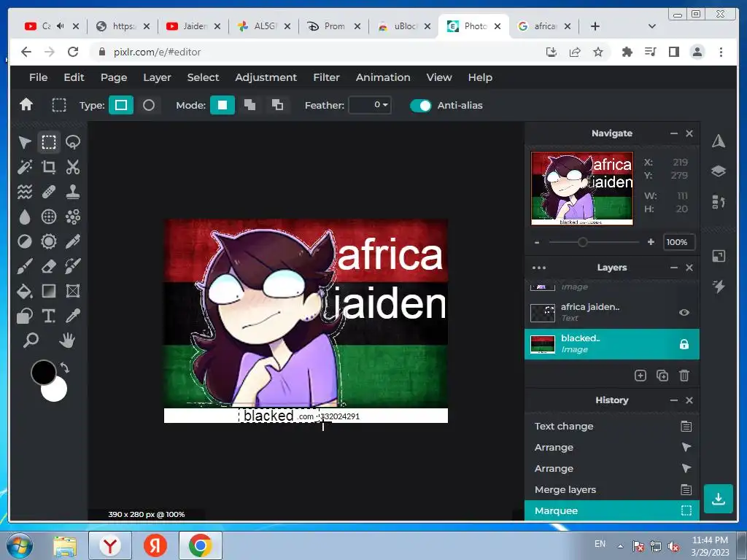
Task: Select the Magic wand tool
Action: [x=24, y=167]
